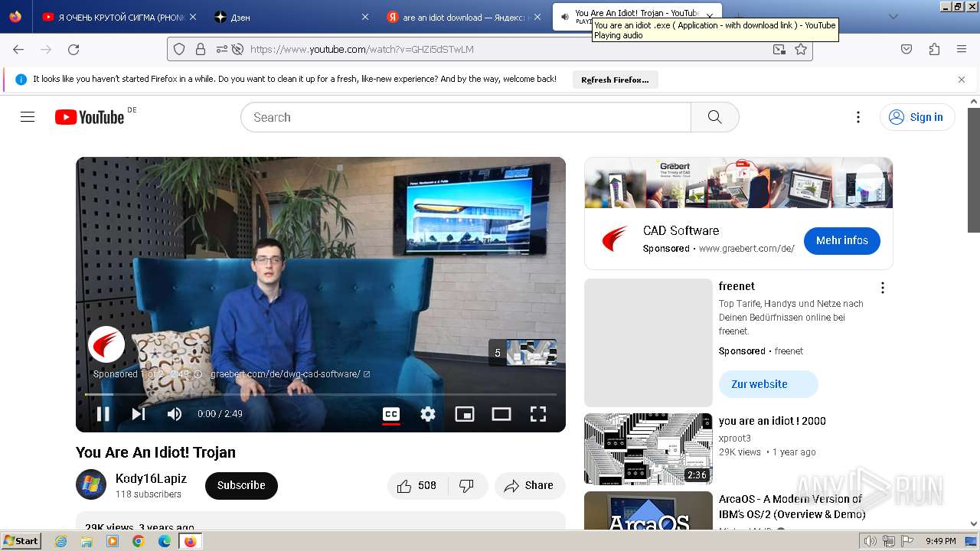Pause the video with the pause button
This screenshot has width=980, height=551.
(x=103, y=414)
